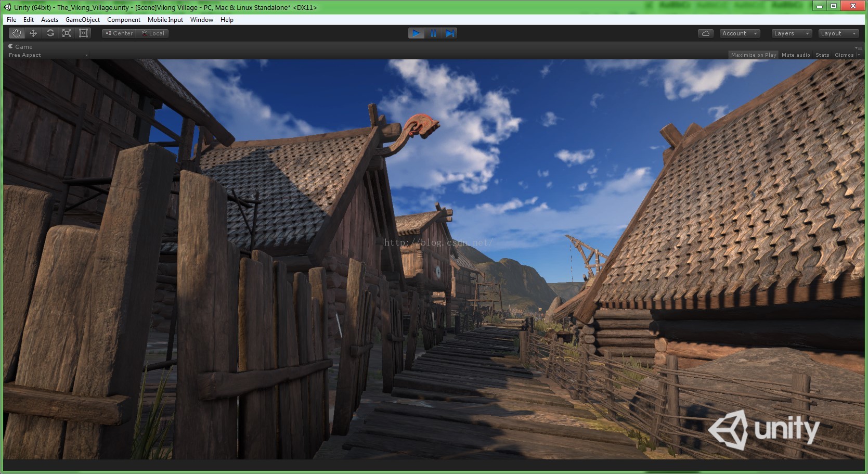The height and width of the screenshot is (474, 868).
Task: Open the Component menu
Action: (124, 20)
